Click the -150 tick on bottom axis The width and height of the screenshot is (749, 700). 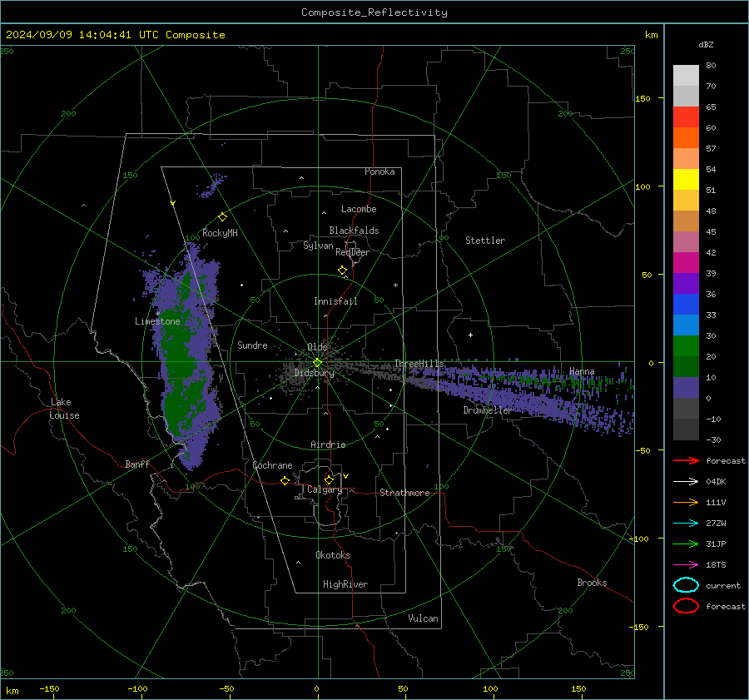tap(49, 688)
